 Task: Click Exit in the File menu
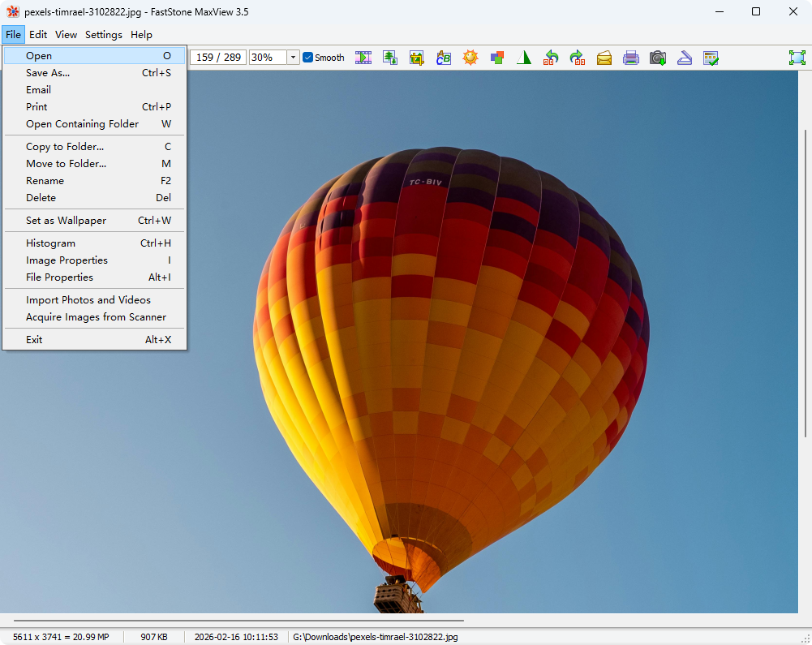(x=34, y=340)
